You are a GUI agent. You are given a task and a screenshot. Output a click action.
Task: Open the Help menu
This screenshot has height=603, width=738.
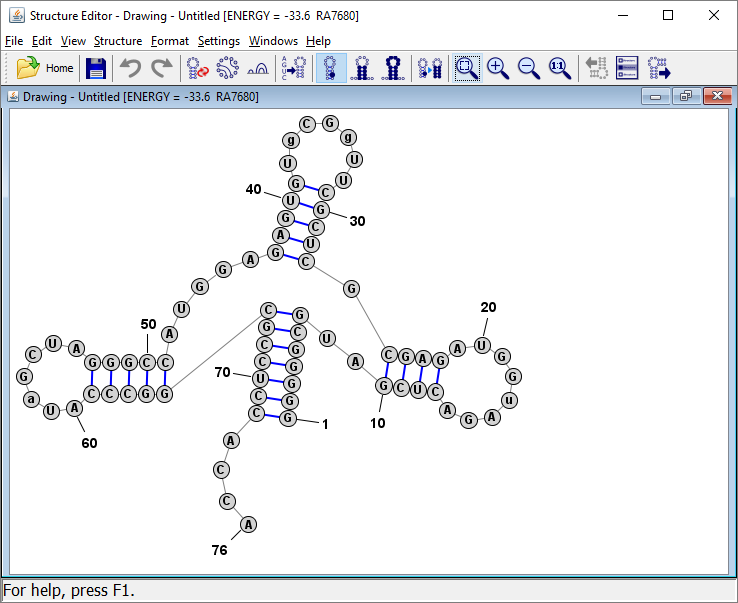pos(318,41)
